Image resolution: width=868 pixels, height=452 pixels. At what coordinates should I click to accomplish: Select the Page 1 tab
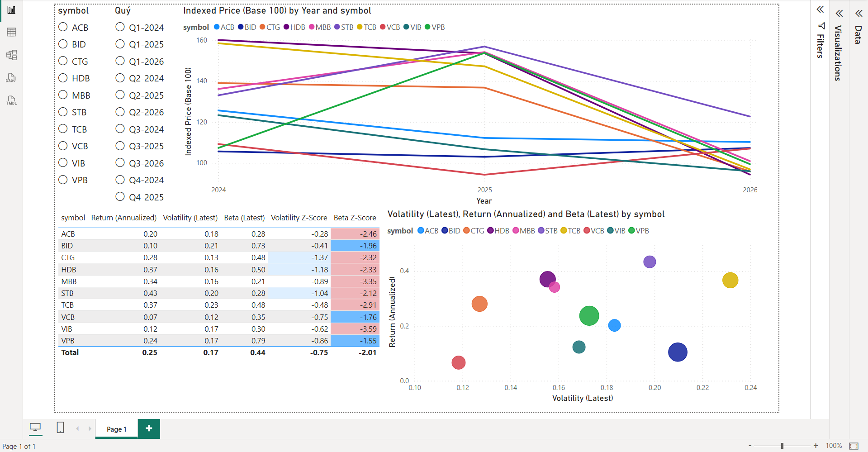[x=116, y=429]
